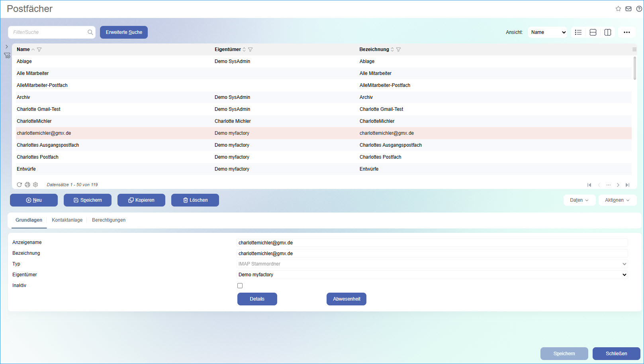
Task: Select horizontal split view layout icon
Action: point(593,32)
